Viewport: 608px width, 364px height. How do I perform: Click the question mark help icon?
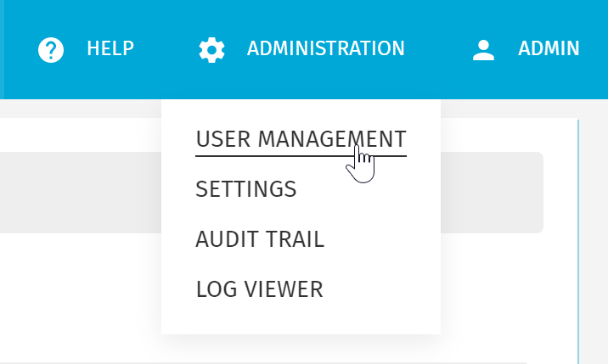click(x=52, y=49)
